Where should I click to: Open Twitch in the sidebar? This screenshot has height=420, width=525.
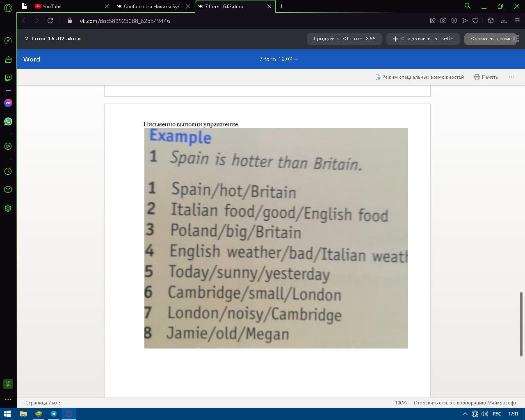tap(8, 78)
